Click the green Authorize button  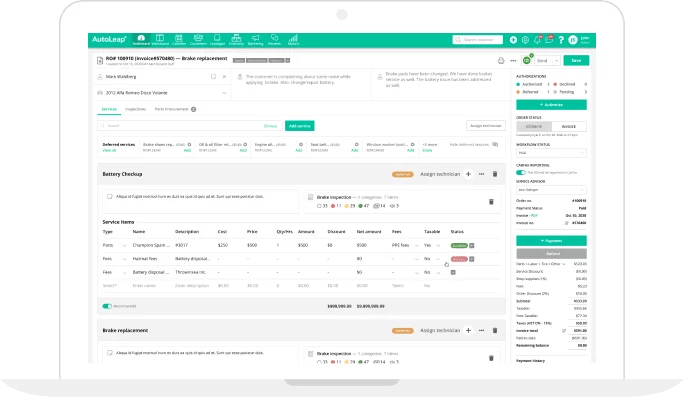coord(551,105)
